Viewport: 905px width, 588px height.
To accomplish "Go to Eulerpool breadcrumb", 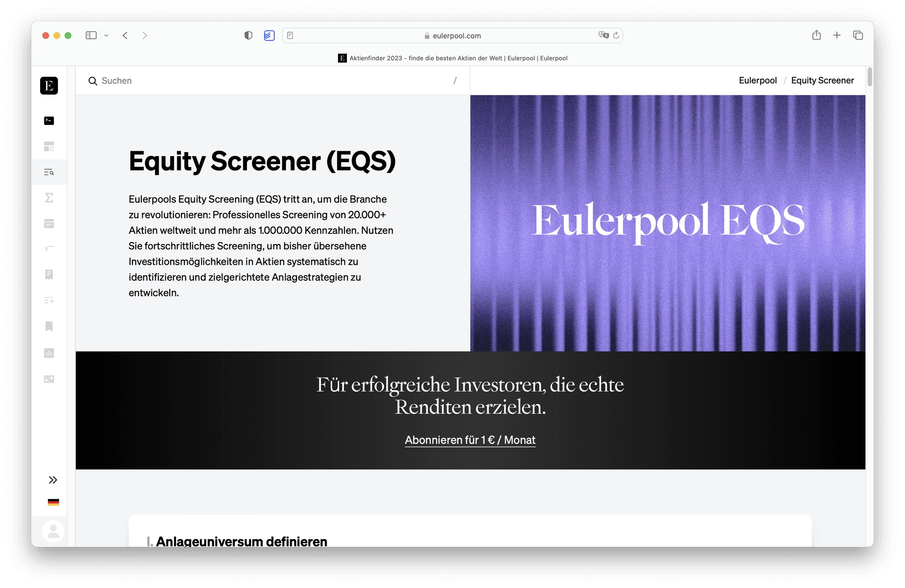I will coord(757,81).
